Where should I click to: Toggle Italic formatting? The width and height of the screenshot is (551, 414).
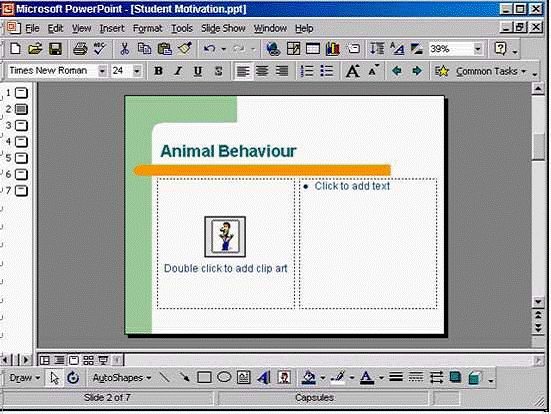[x=178, y=71]
